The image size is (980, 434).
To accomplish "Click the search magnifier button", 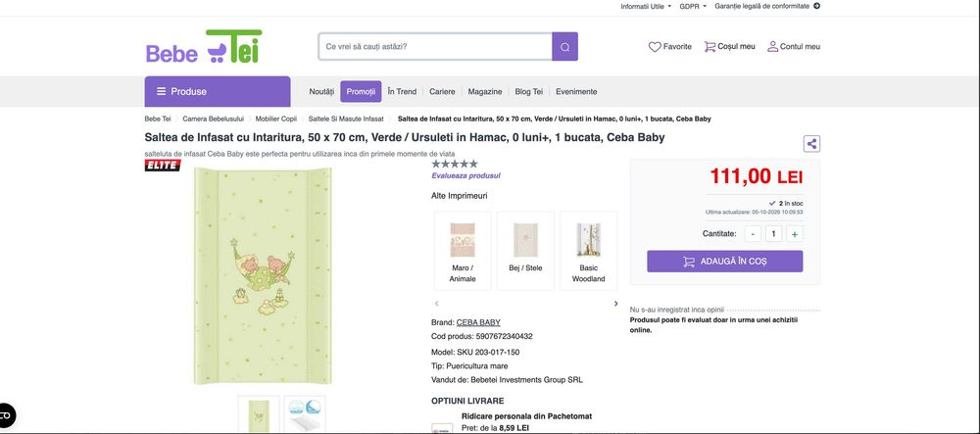I will coord(565,47).
